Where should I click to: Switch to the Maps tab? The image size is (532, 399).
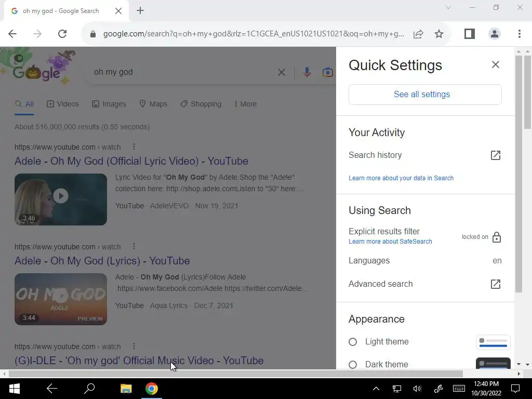point(153,104)
